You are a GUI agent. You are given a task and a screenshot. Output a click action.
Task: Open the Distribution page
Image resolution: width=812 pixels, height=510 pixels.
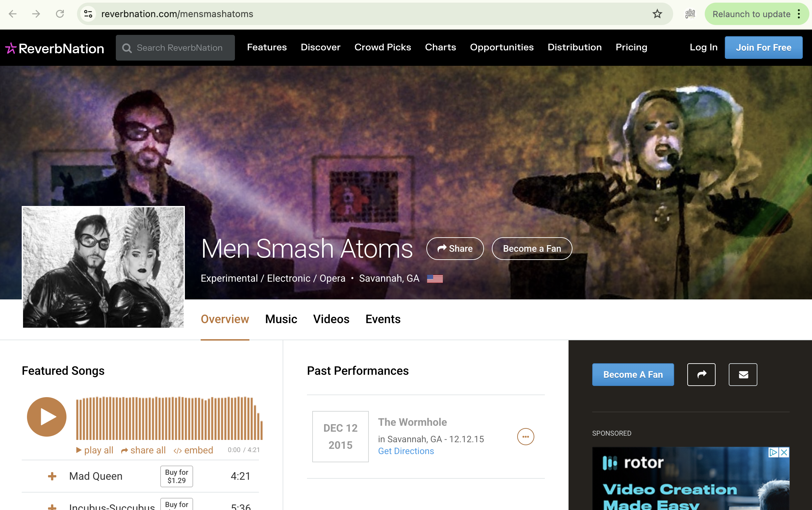point(574,47)
